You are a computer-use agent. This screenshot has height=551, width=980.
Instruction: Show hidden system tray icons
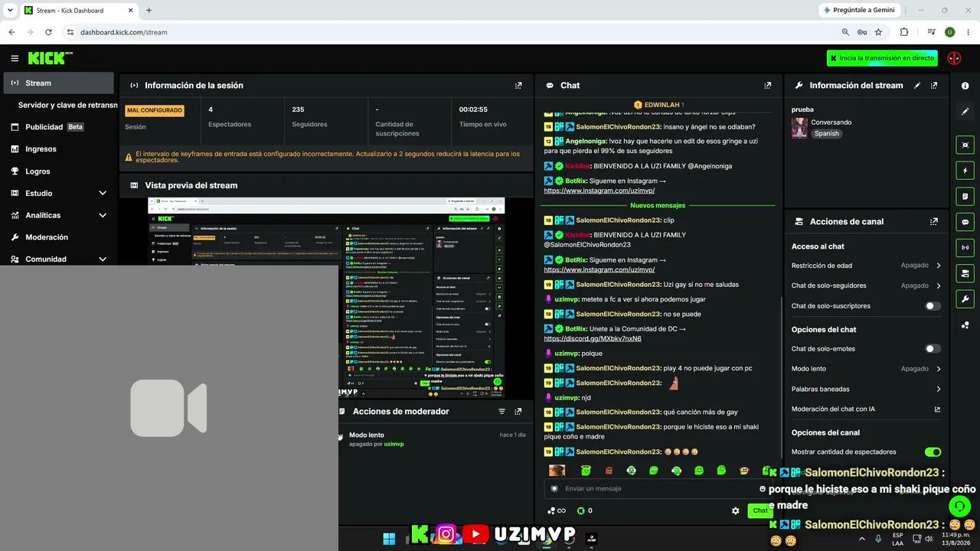862,539
